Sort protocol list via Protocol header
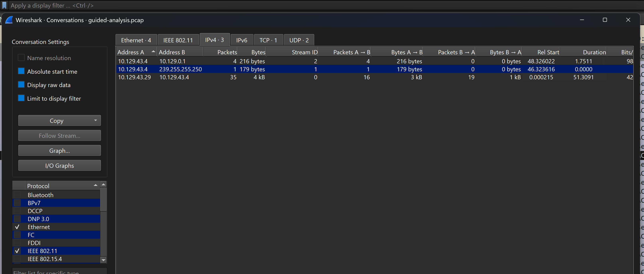The height and width of the screenshot is (274, 644). 62,186
